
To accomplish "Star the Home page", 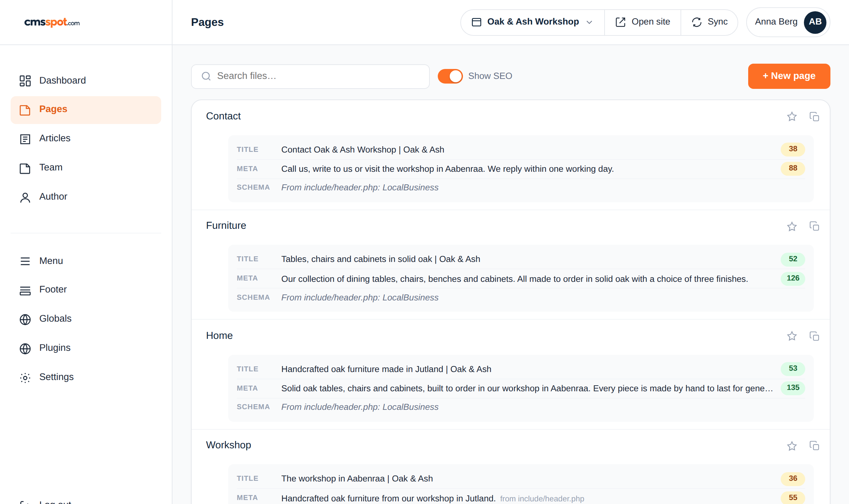I will tap(792, 336).
